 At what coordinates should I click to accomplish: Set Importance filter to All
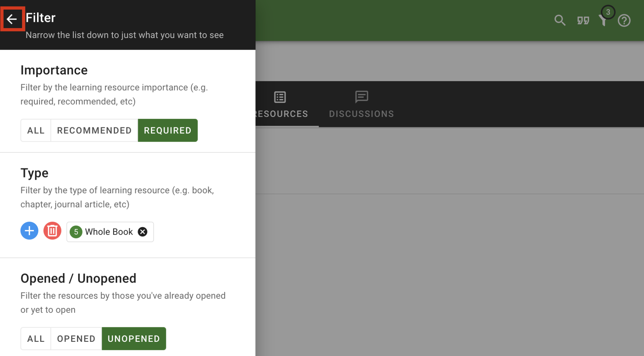click(x=36, y=130)
